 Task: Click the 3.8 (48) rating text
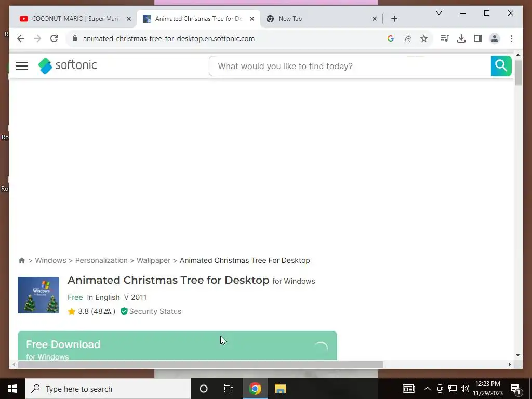coord(96,311)
